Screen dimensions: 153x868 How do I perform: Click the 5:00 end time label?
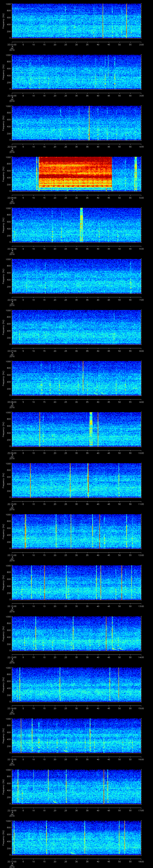pos(141,197)
